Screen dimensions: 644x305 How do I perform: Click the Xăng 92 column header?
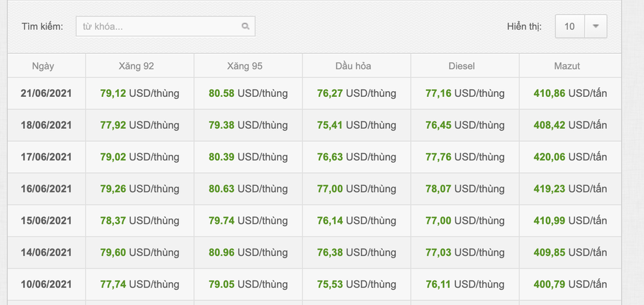(x=137, y=66)
